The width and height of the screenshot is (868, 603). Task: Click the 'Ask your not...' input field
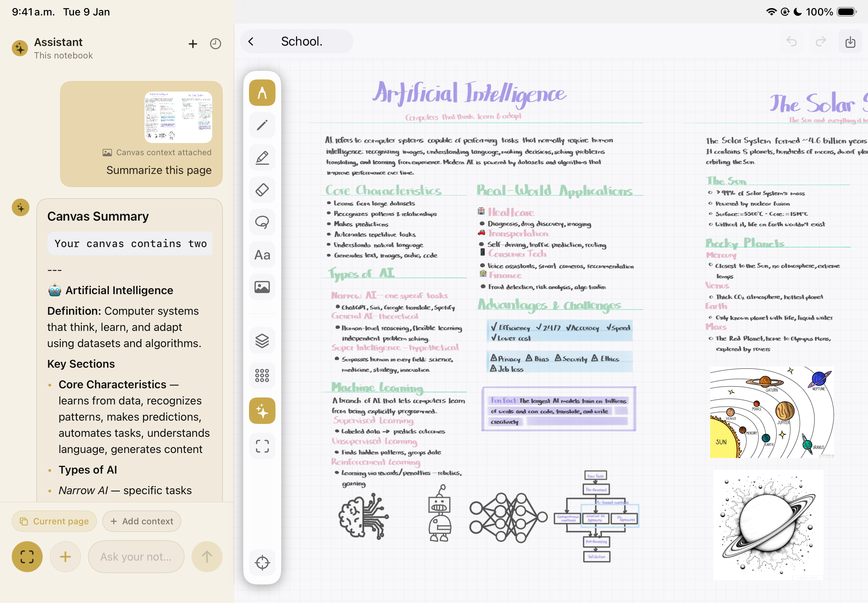[136, 557]
